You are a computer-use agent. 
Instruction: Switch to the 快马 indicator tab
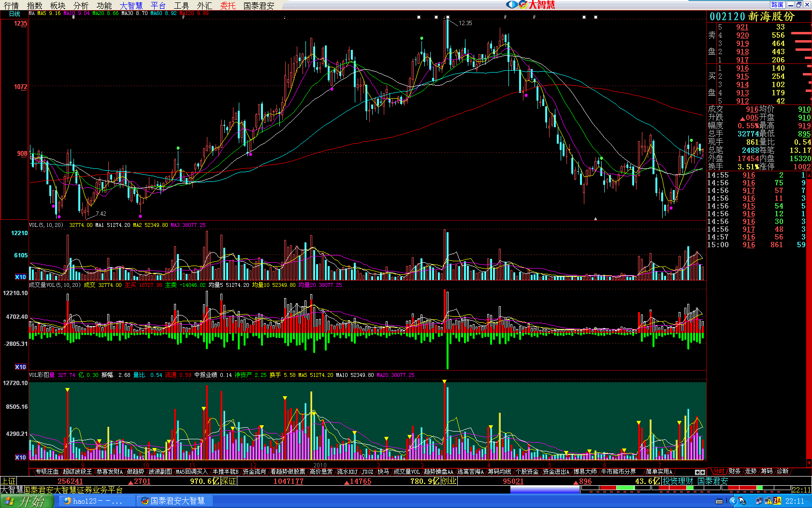pyautogui.click(x=383, y=472)
